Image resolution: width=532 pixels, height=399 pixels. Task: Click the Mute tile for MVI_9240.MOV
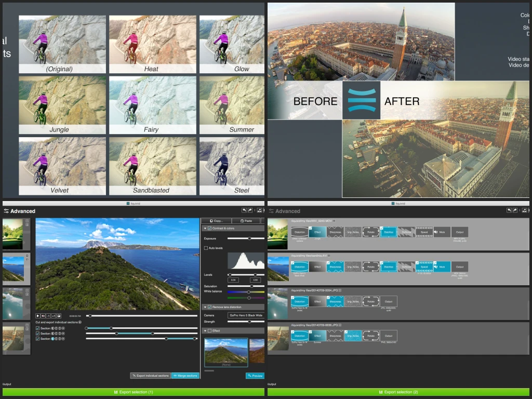pyautogui.click(x=442, y=232)
